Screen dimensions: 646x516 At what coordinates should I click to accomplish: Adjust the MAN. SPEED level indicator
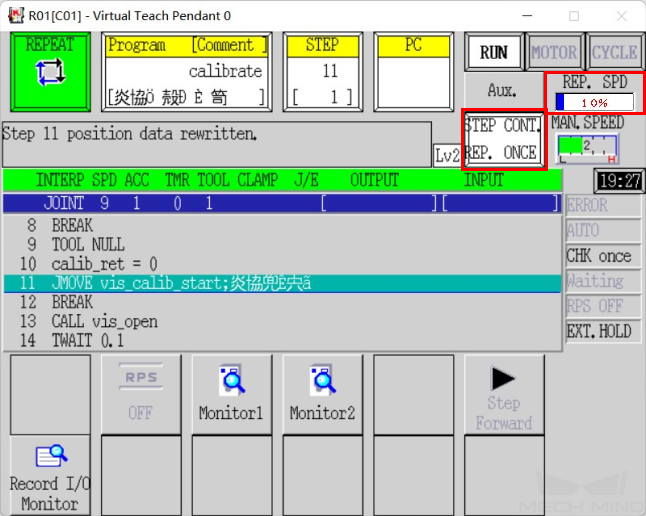(587, 149)
